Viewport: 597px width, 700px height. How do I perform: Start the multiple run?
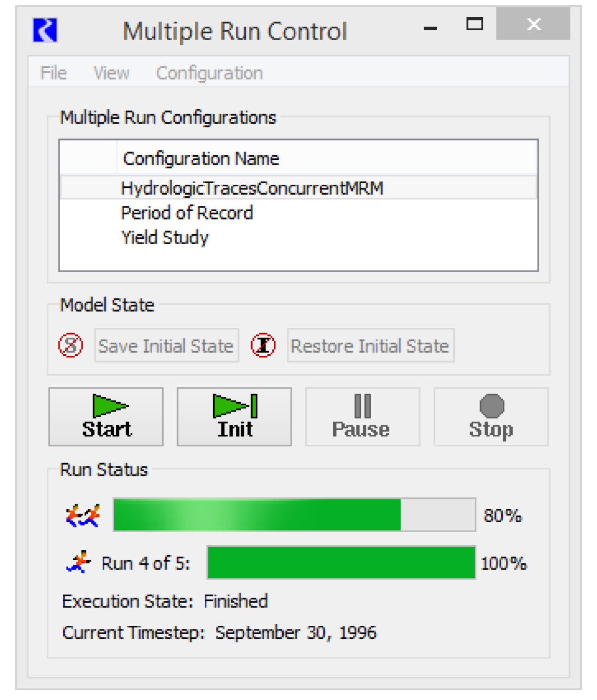click(x=106, y=417)
